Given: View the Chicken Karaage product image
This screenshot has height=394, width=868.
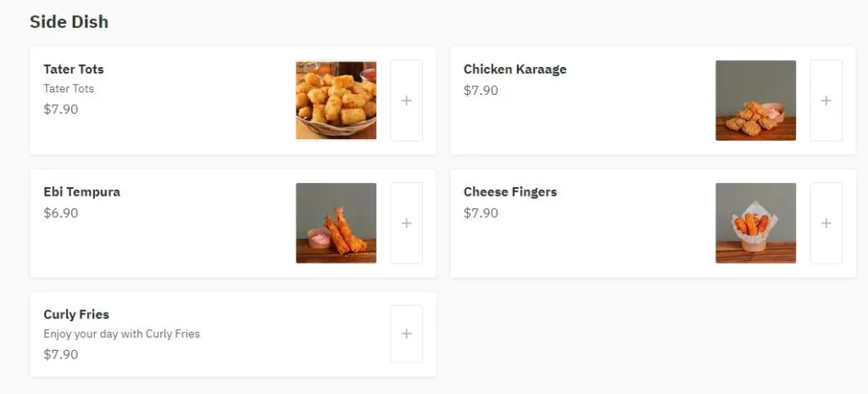Looking at the screenshot, I should tap(755, 100).
